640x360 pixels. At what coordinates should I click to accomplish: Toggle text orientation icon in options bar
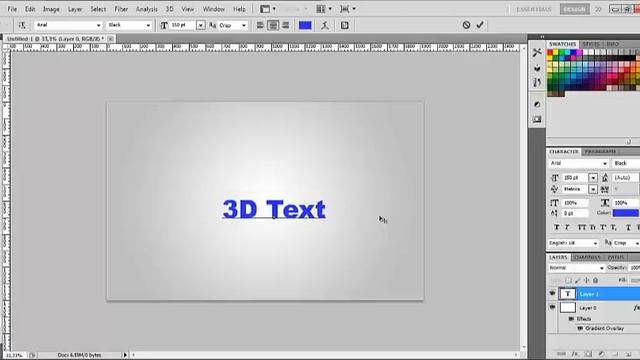point(22,25)
